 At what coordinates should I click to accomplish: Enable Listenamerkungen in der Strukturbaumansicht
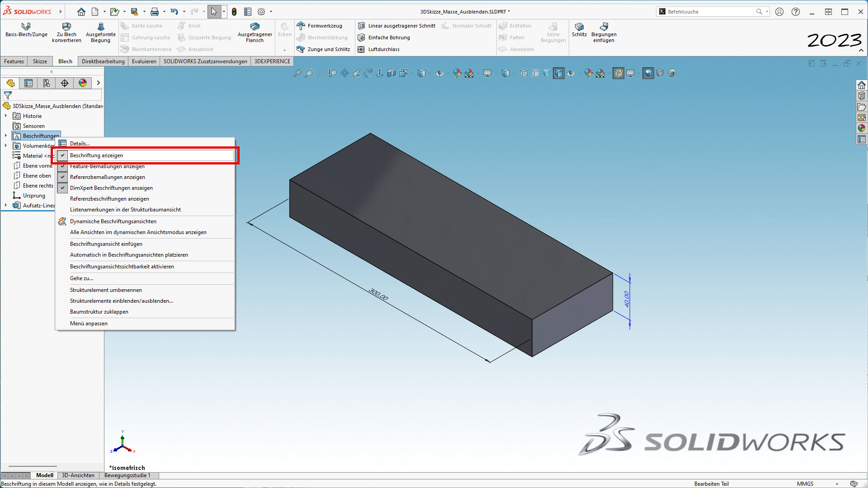click(x=145, y=210)
